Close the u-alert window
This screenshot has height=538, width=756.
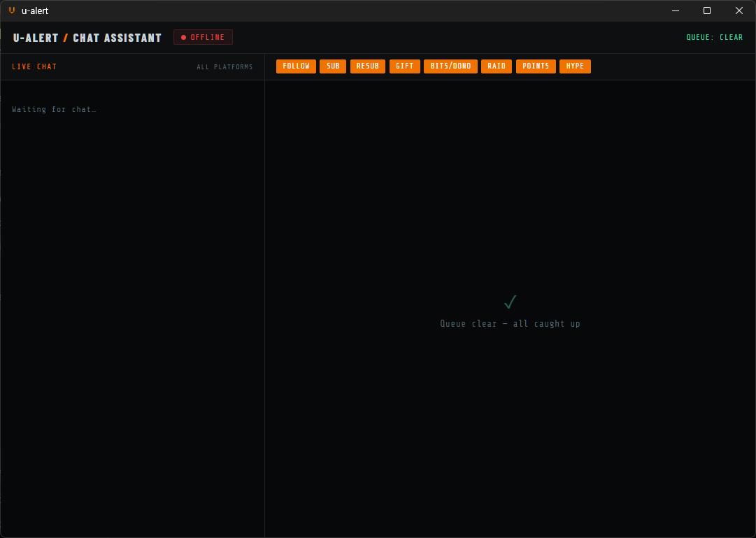(x=739, y=10)
